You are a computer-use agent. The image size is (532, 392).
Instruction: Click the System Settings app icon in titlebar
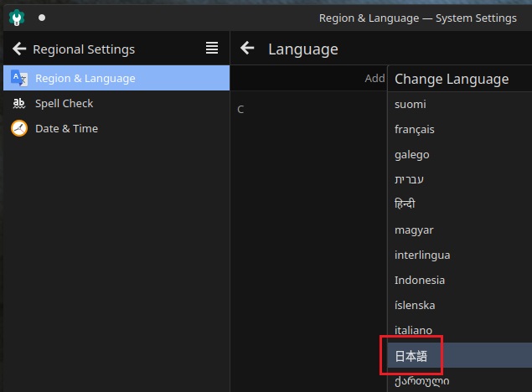[17, 18]
